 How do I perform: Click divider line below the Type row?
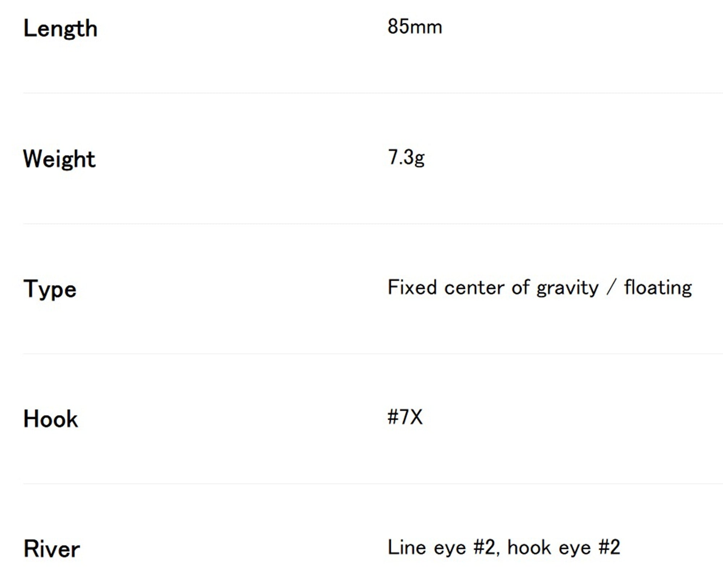[x=373, y=353]
